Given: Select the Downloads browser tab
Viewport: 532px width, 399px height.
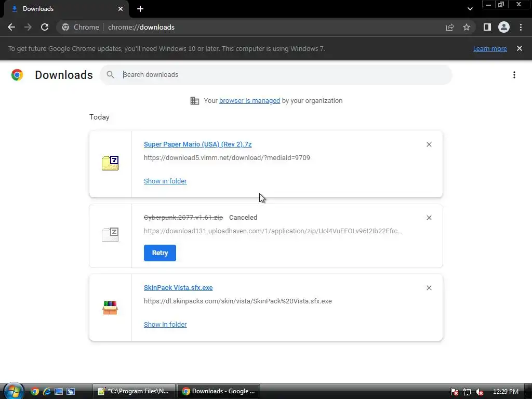Looking at the screenshot, I should coord(66,9).
